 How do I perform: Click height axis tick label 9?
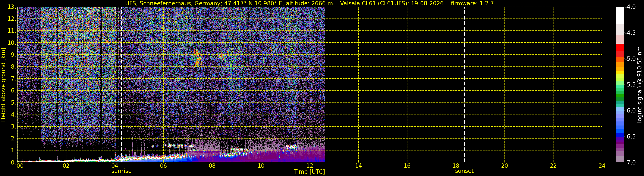coord(13,55)
